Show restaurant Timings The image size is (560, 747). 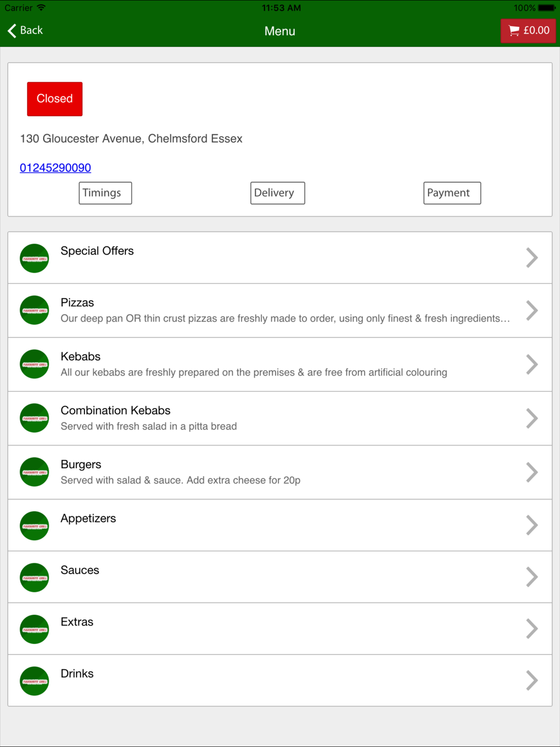tap(105, 193)
